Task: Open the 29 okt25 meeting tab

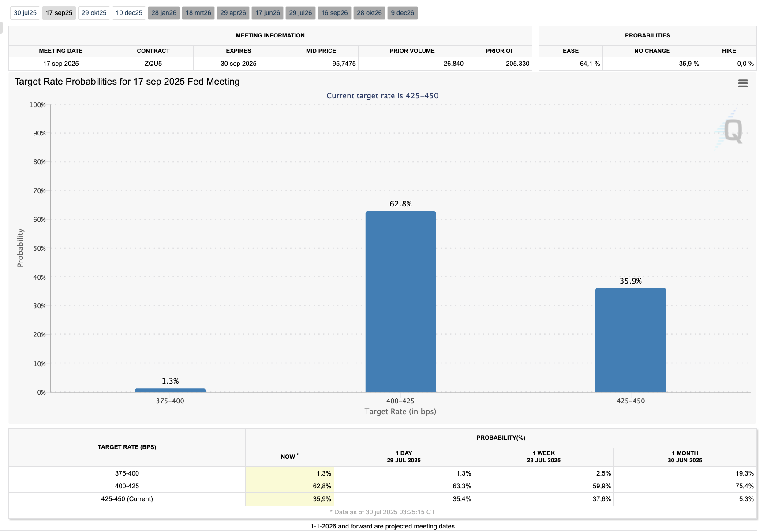Action: [94, 13]
